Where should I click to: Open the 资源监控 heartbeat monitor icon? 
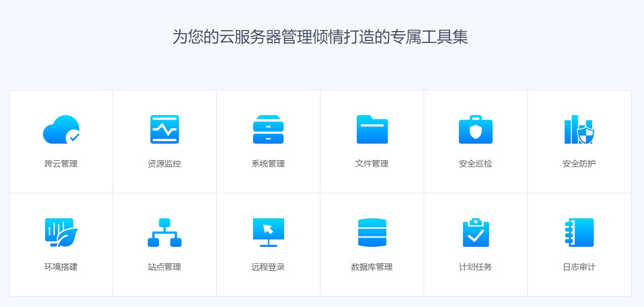[x=164, y=130]
